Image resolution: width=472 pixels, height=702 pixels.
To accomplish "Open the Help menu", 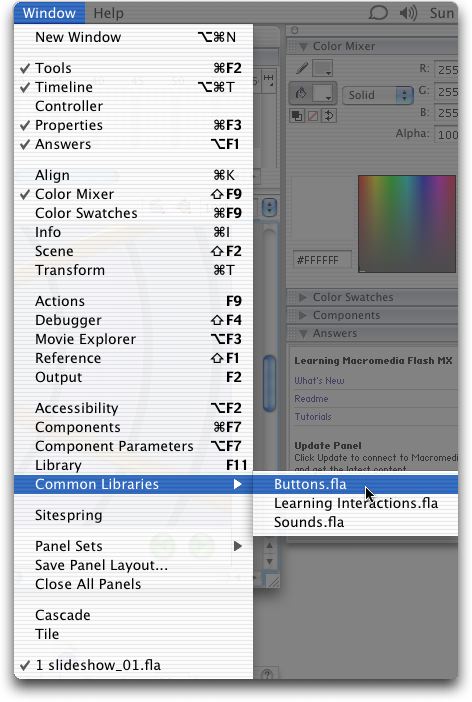I will (108, 13).
